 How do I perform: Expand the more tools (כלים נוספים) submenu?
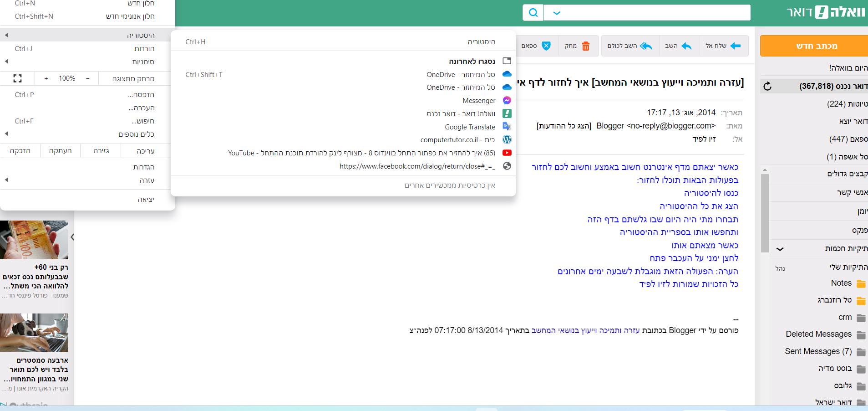[x=136, y=134]
